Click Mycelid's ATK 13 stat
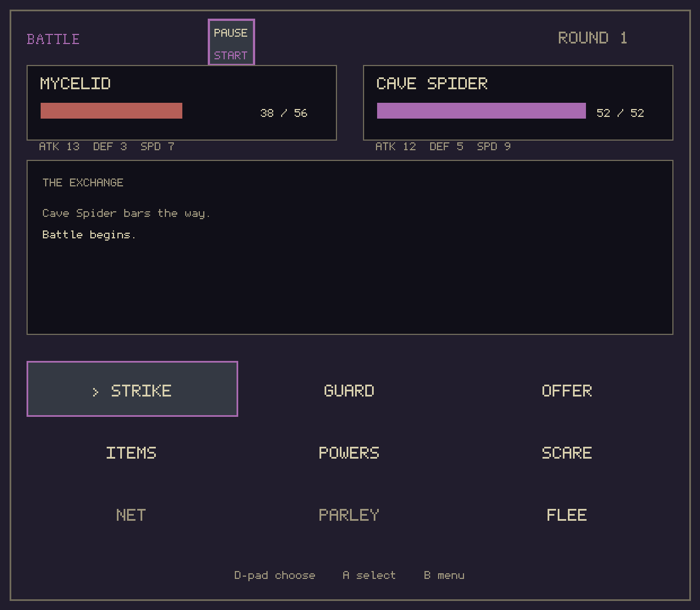The height and width of the screenshot is (610, 700). click(59, 146)
